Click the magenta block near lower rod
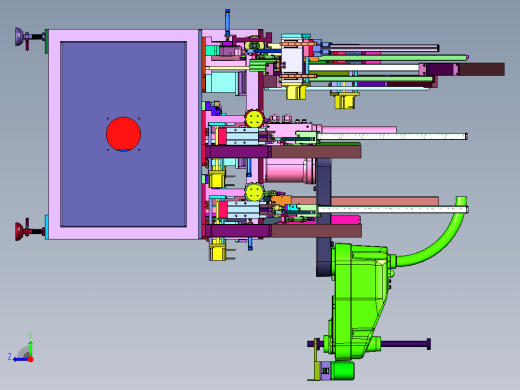520x390 pixels. click(345, 220)
